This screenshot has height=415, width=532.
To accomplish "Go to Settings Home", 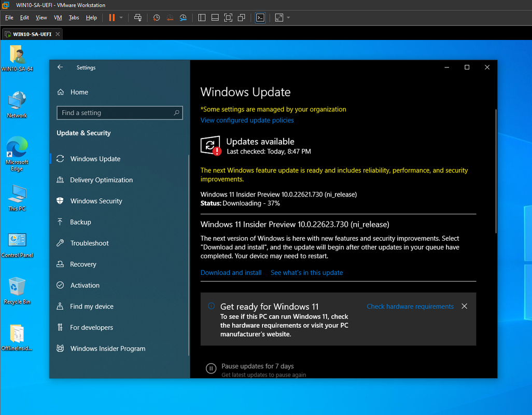I will click(x=79, y=92).
